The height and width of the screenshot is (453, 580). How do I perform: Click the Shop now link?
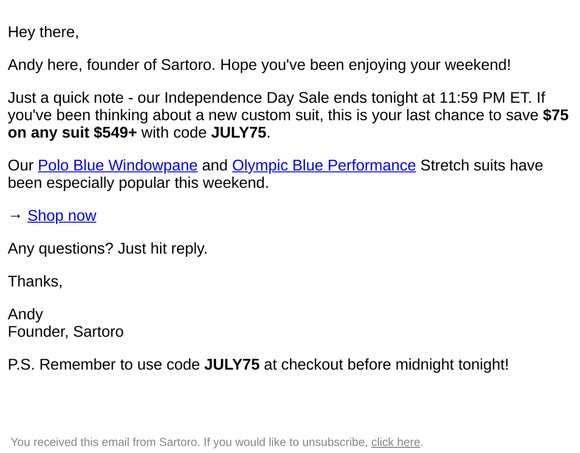pyautogui.click(x=62, y=216)
